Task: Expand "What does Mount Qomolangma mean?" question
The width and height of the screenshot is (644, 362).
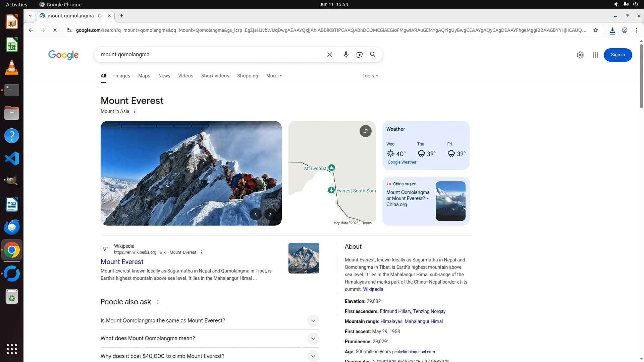Action: click(313, 339)
